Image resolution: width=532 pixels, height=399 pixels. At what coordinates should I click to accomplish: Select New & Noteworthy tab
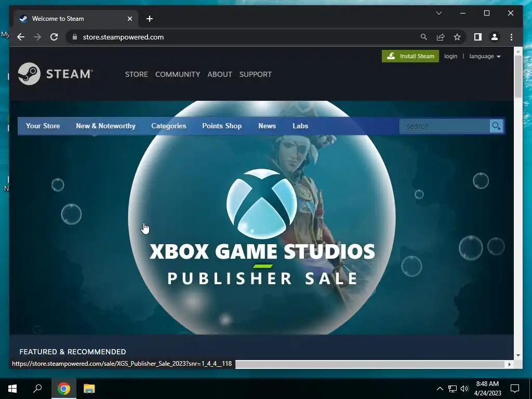[x=105, y=126]
